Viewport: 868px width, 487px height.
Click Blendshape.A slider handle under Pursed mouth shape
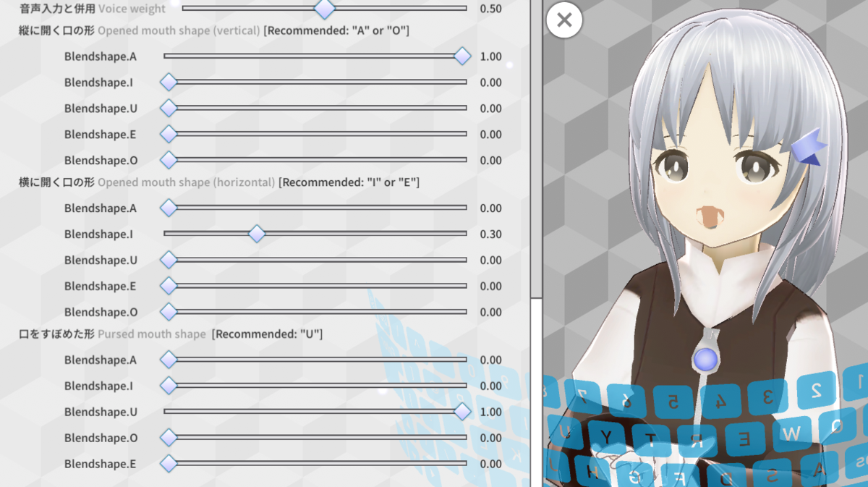(169, 360)
